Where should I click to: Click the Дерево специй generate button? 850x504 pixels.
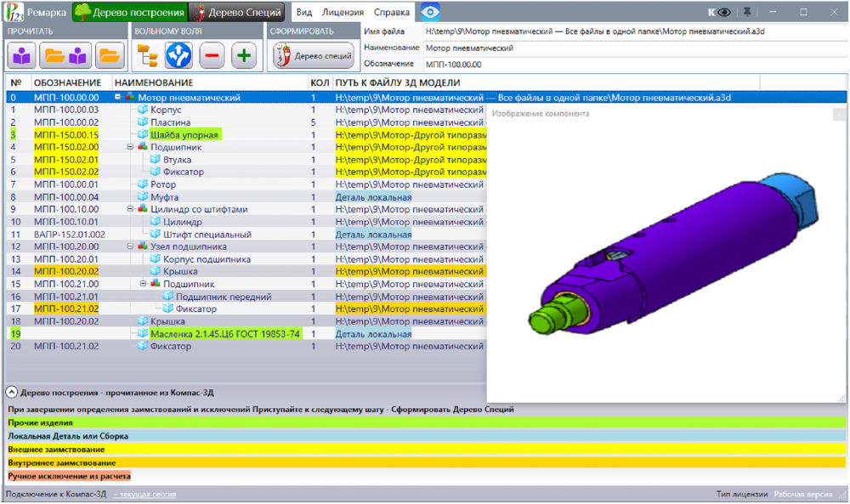tap(314, 55)
